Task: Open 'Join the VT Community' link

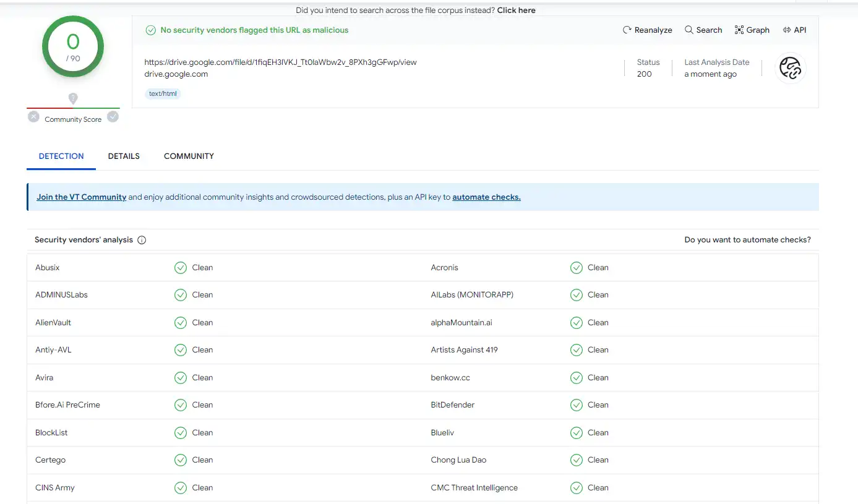Action: tap(81, 197)
